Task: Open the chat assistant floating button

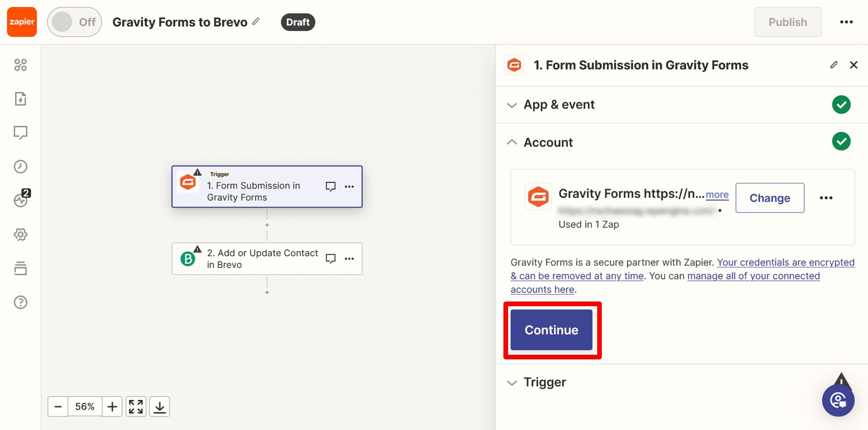Action: click(838, 400)
